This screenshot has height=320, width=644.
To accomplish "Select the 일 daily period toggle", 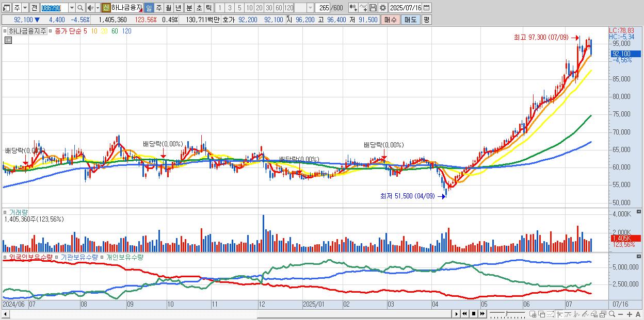I will coord(149,8).
